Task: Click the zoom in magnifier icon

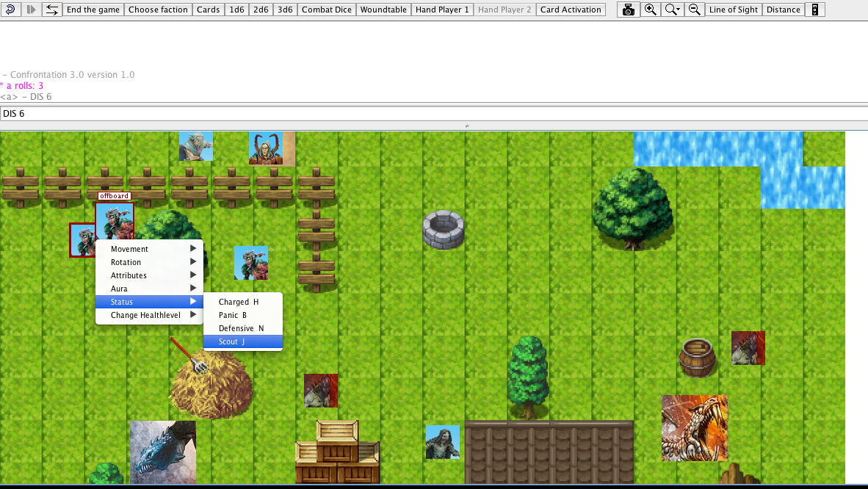Action: [650, 10]
